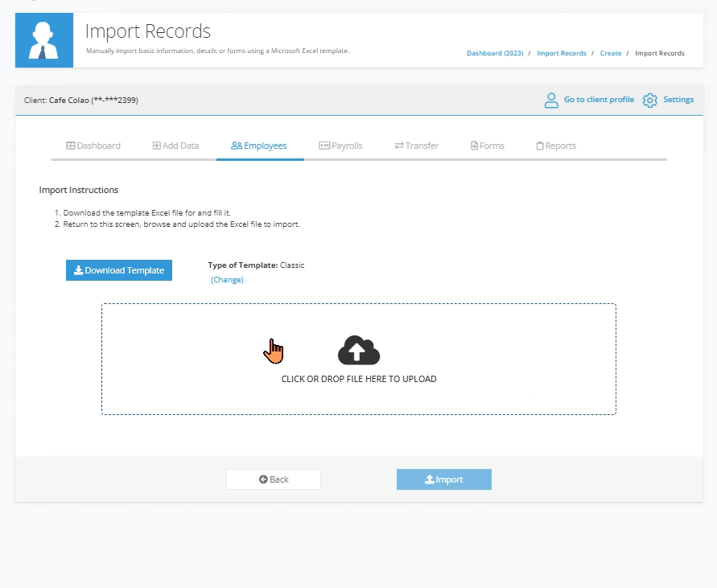Select the Employees tab

click(259, 146)
